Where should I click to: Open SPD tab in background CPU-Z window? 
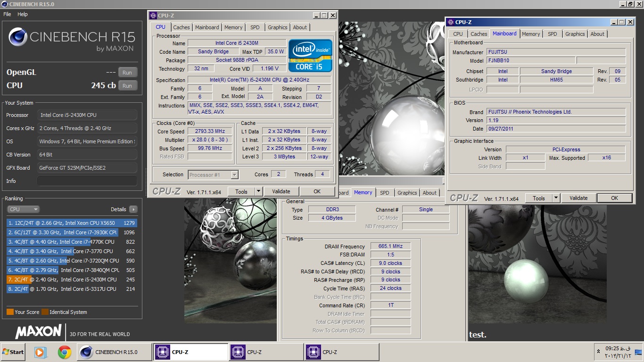point(385,193)
